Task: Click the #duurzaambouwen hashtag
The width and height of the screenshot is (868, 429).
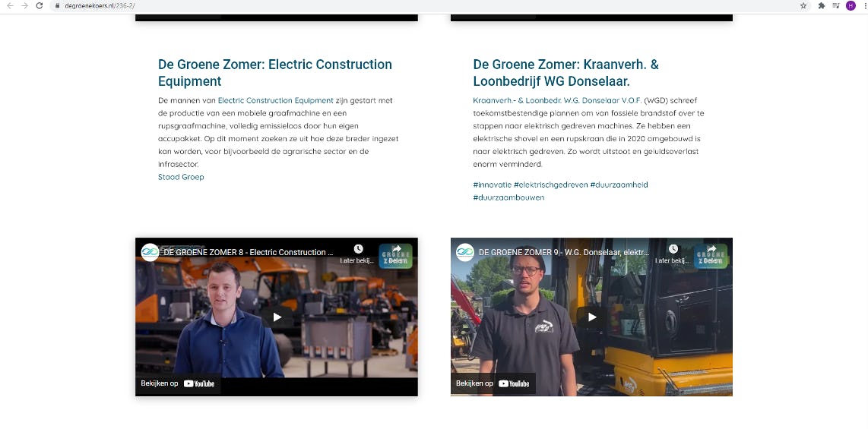Action: (x=508, y=197)
